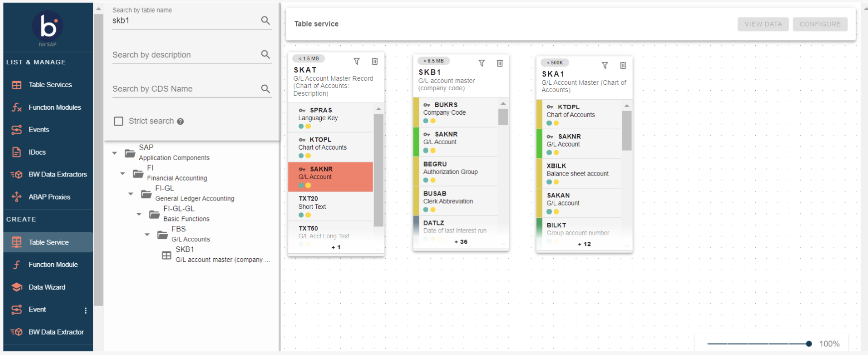Click the filter icon on SKA1 card
Screen dimensions: 868x355
605,65
